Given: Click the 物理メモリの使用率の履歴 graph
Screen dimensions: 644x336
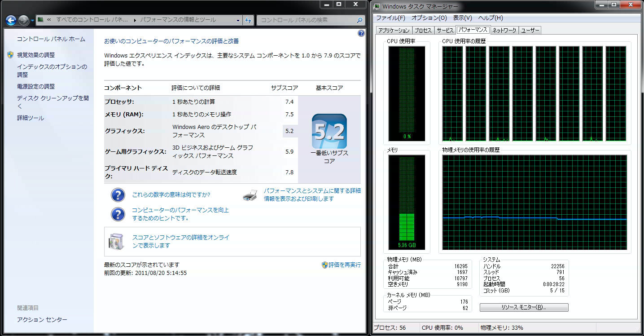Looking at the screenshot, I should point(534,202).
